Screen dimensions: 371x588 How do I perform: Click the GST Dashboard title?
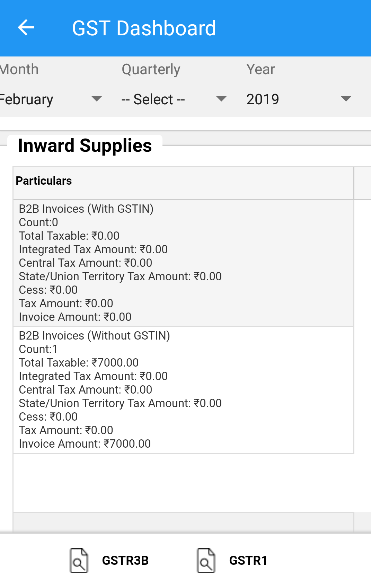(144, 28)
